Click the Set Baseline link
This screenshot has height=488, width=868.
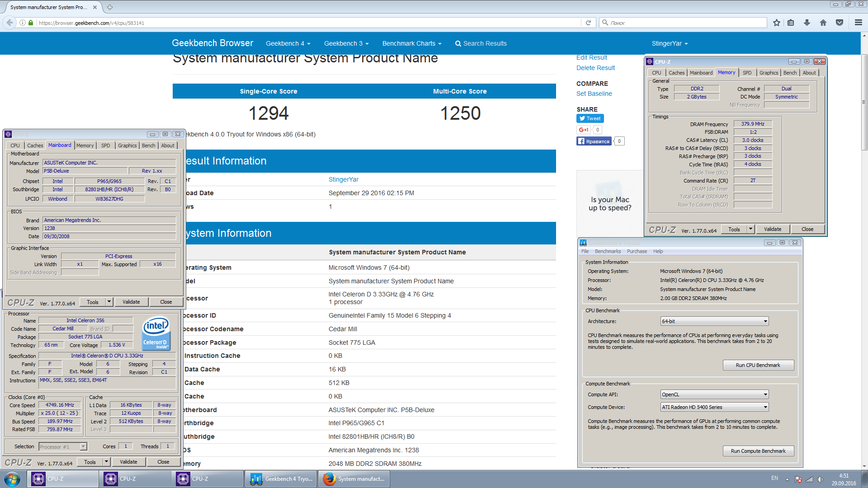[x=594, y=94]
